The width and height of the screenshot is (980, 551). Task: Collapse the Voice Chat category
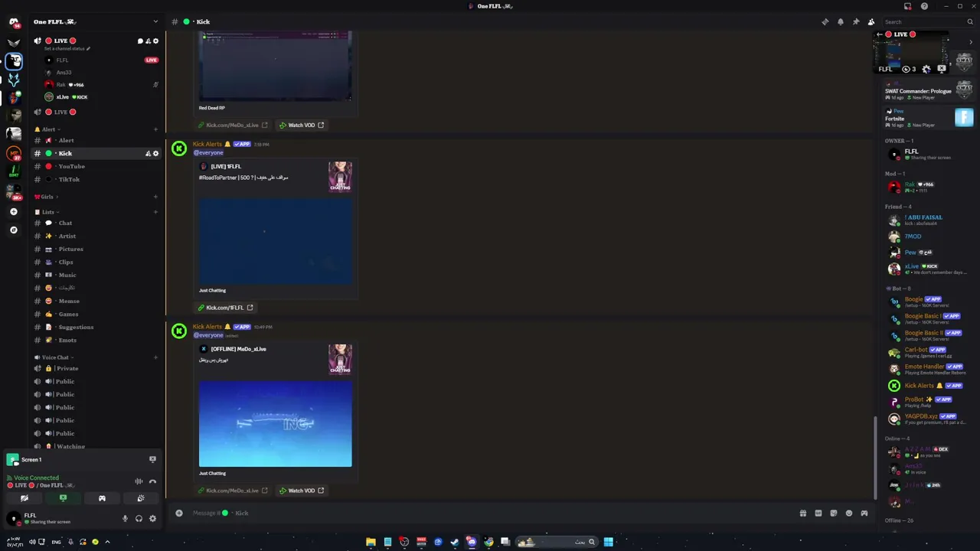[x=53, y=357]
